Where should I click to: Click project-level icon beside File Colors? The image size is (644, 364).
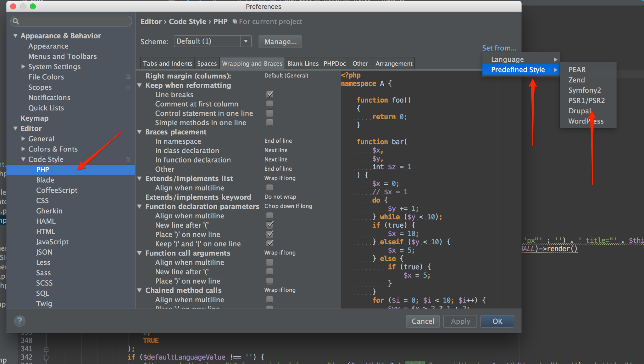128,77
